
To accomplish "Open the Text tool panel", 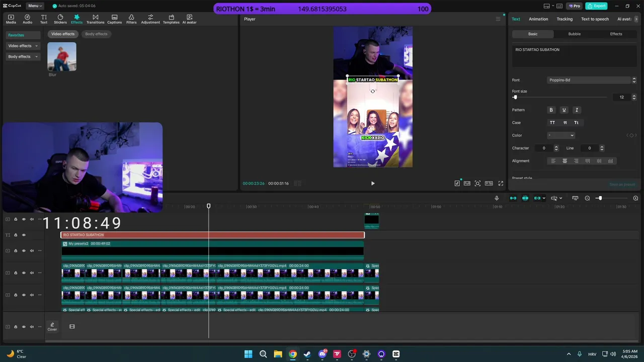I will click(x=44, y=19).
